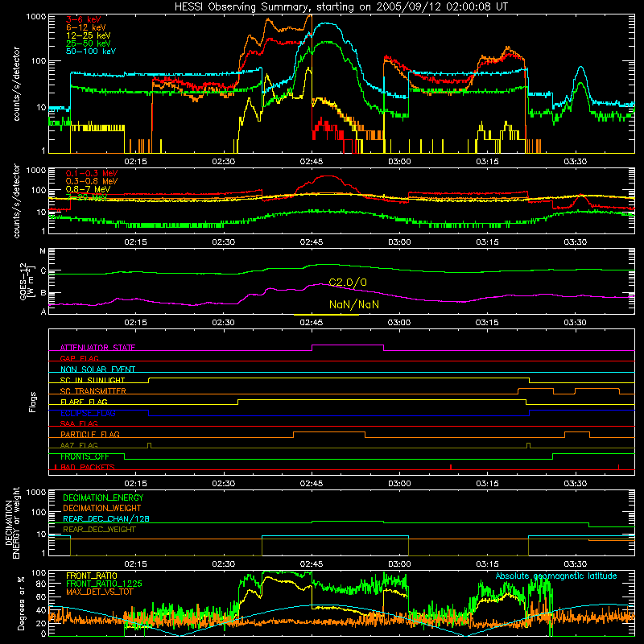Pick the "SC_IN_SUNLIGHT" flag label

pos(93,380)
